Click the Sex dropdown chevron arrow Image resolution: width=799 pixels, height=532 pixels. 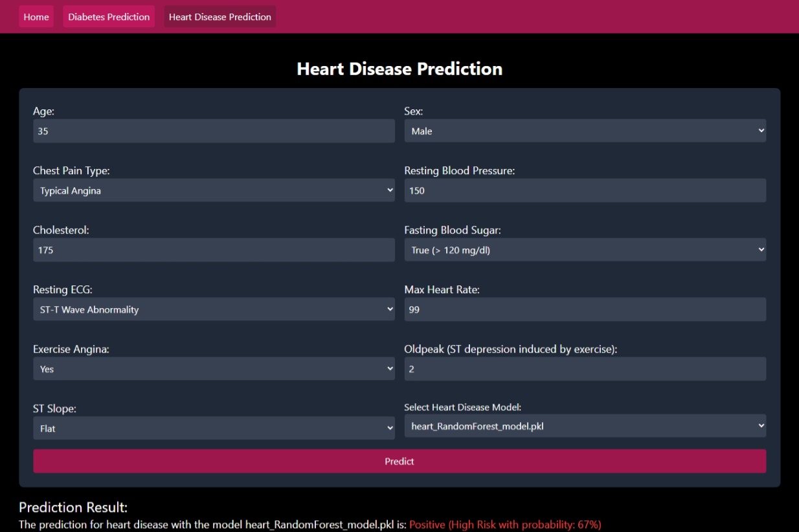point(761,131)
